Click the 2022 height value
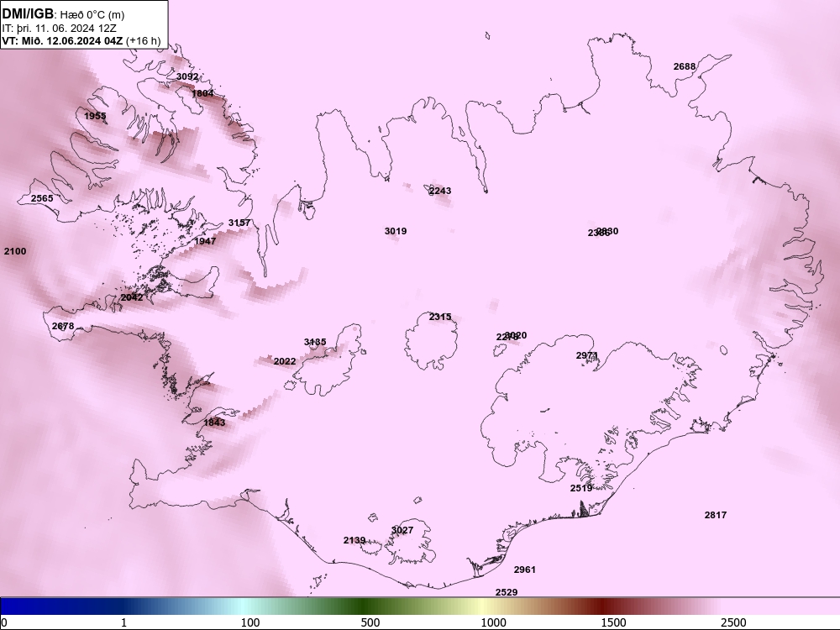The image size is (840, 630). pos(285,361)
